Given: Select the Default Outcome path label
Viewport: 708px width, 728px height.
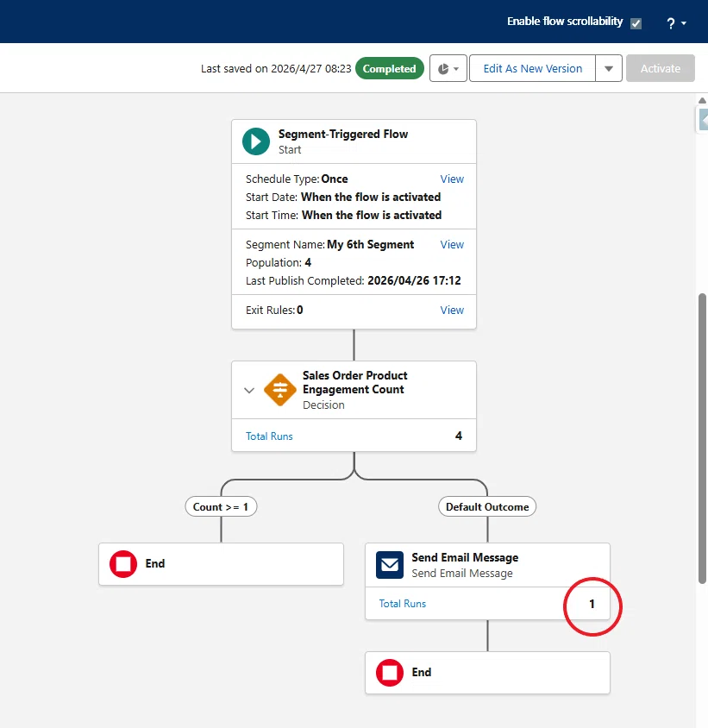Looking at the screenshot, I should [x=487, y=506].
